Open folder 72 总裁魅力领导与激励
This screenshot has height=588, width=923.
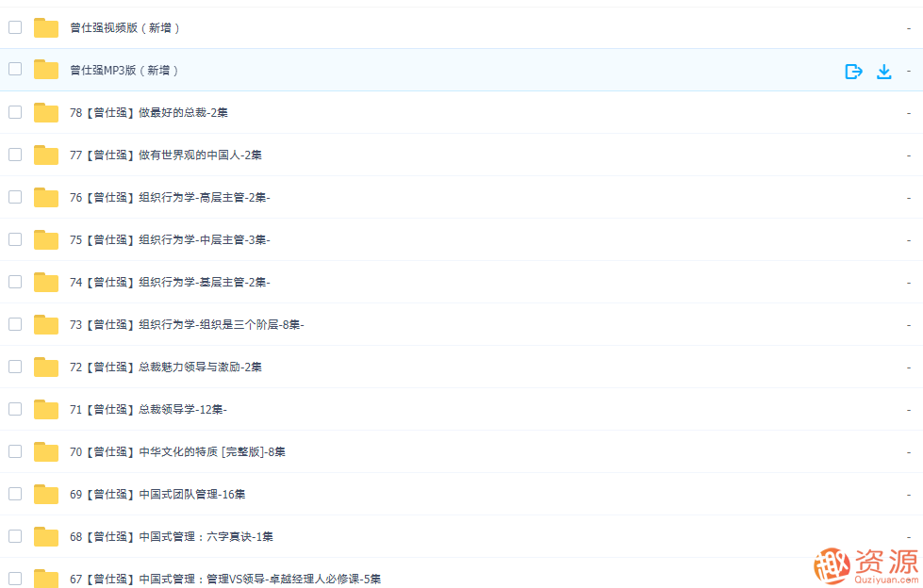pos(167,367)
